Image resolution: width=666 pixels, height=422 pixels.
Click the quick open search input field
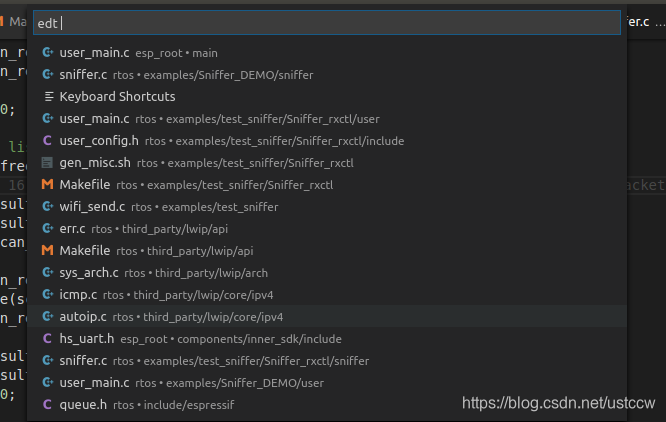[x=327, y=23]
